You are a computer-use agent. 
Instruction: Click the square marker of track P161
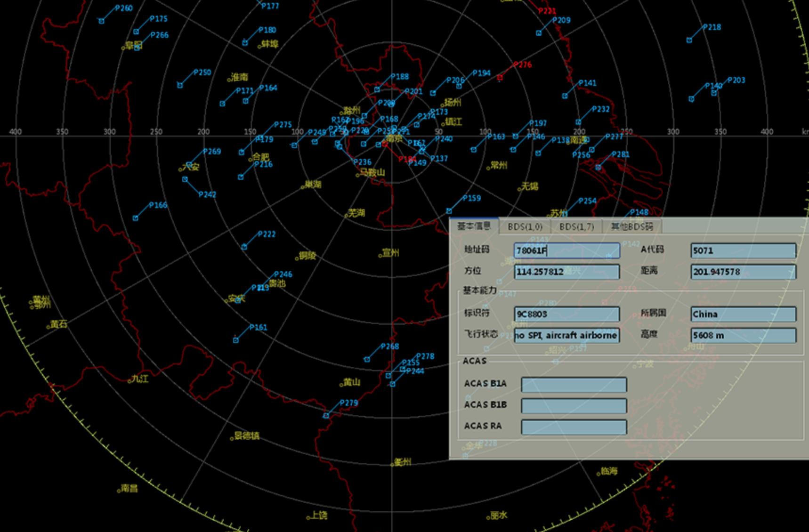235,340
